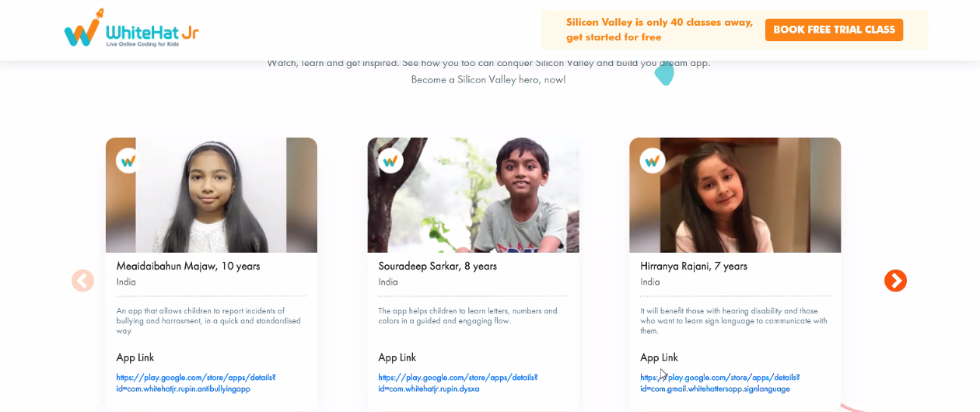Go to next carousel slide arrow
The image size is (980, 412).
point(895,281)
